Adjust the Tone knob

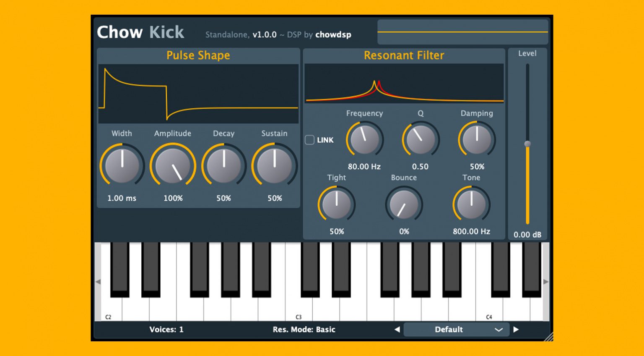coord(471,204)
